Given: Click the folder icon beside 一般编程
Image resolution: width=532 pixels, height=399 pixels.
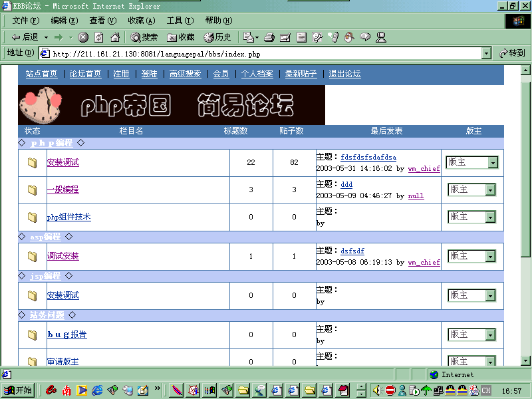Looking at the screenshot, I should (32, 190).
